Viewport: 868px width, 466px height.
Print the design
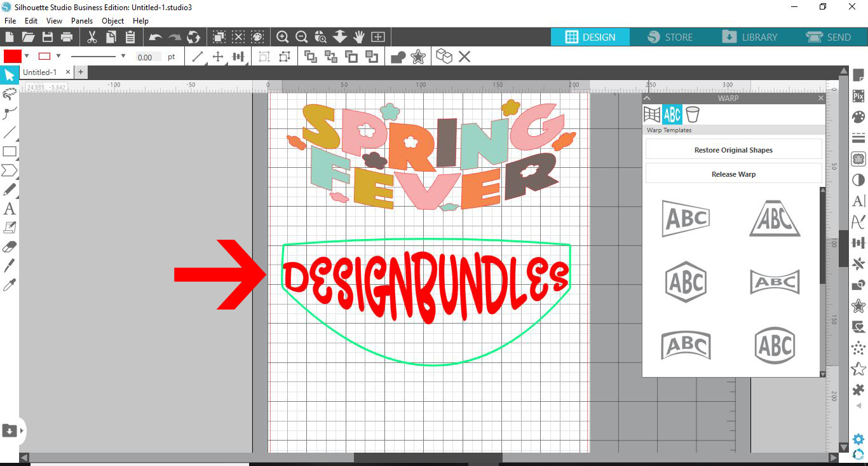(x=66, y=37)
